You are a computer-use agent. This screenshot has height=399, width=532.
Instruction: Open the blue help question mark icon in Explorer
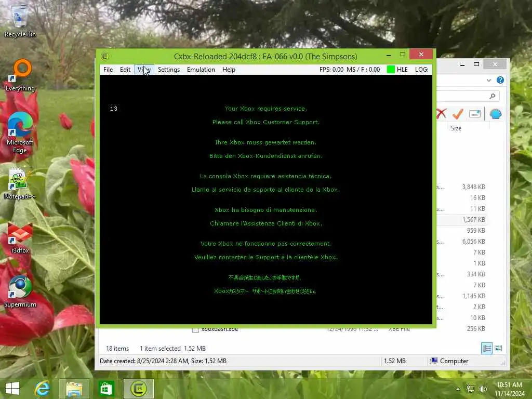[x=500, y=80]
